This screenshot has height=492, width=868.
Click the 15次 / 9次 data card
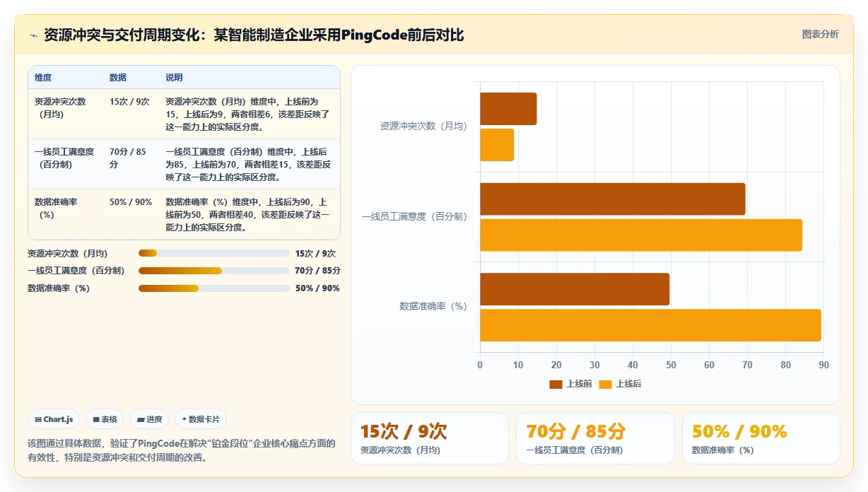tap(429, 438)
